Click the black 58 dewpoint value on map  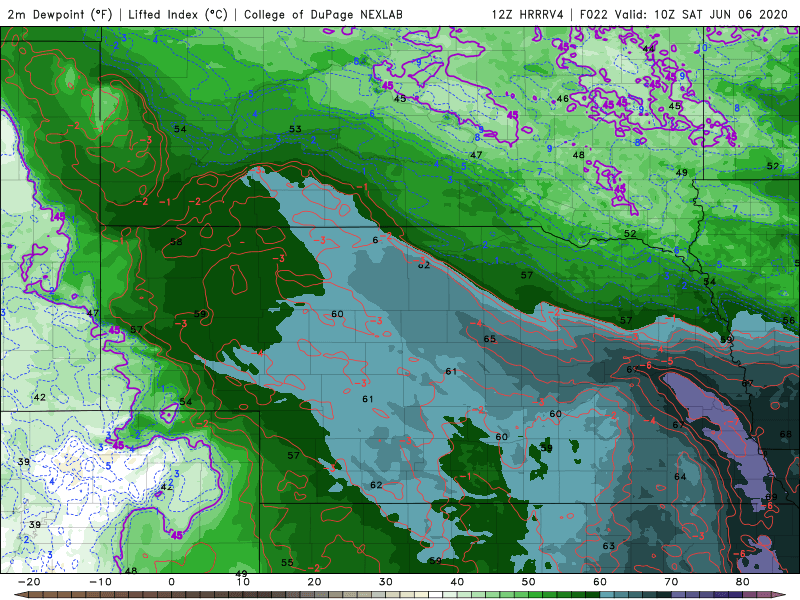(176, 242)
